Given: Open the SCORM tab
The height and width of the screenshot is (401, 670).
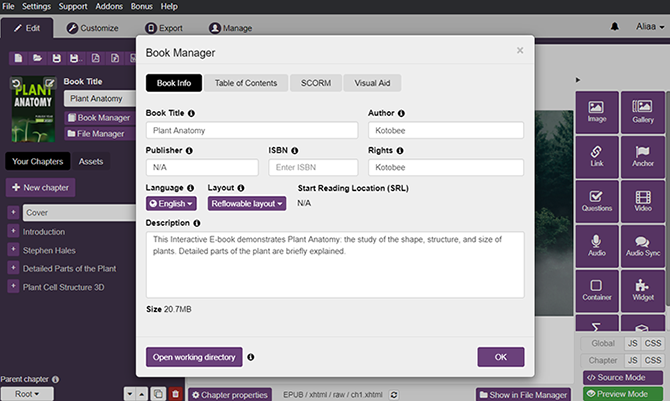Looking at the screenshot, I should tap(316, 83).
